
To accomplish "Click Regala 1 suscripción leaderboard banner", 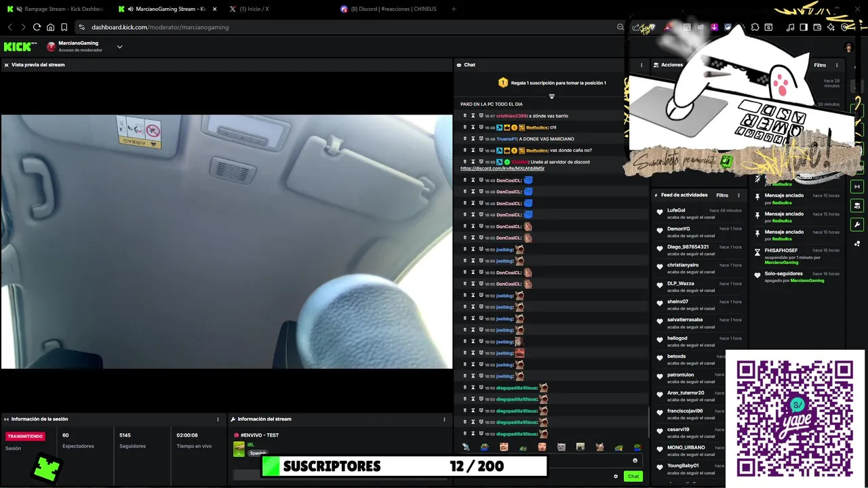I will point(552,83).
